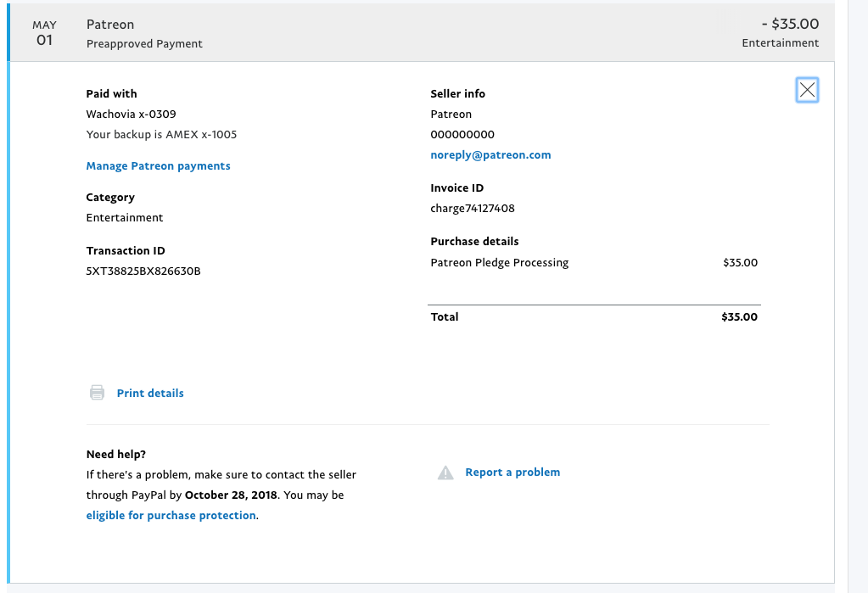Viewport: 868px width, 593px height.
Task: Click the Patreon name under Seller info
Action: point(451,114)
